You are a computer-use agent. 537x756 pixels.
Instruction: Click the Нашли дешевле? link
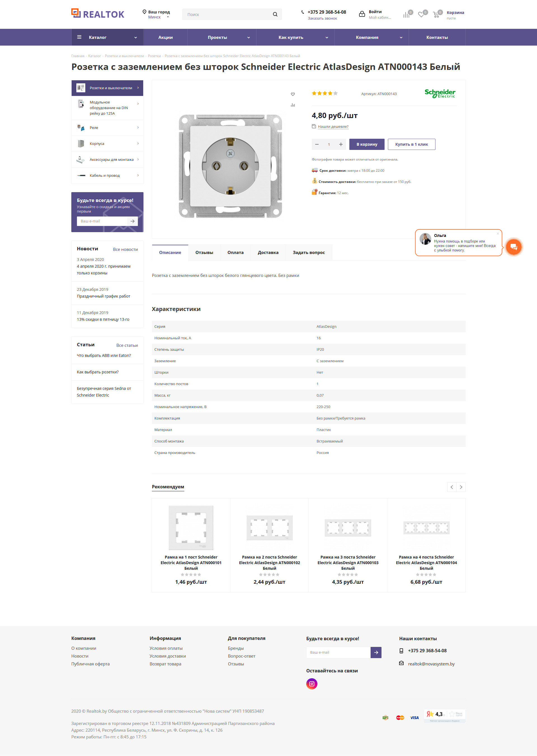[x=333, y=127]
